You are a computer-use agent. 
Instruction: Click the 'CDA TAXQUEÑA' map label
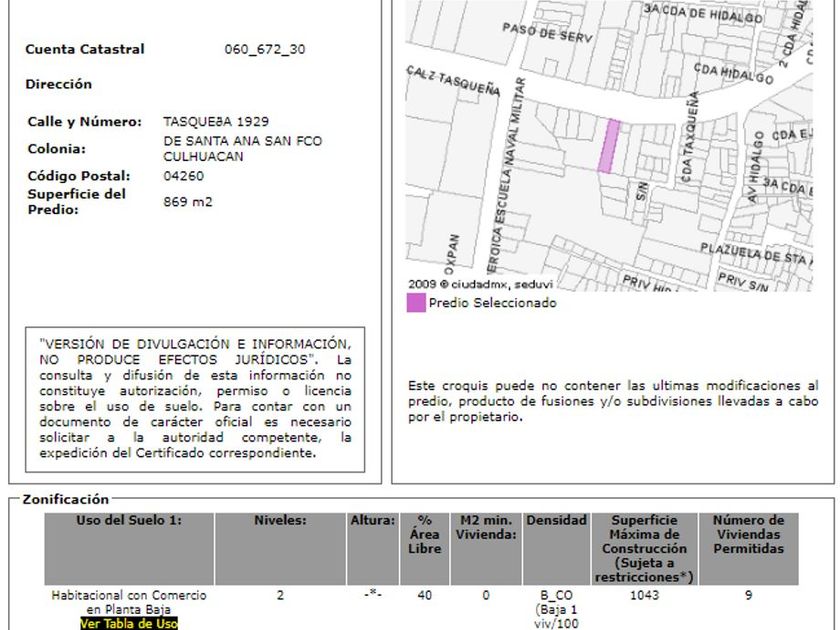689,137
